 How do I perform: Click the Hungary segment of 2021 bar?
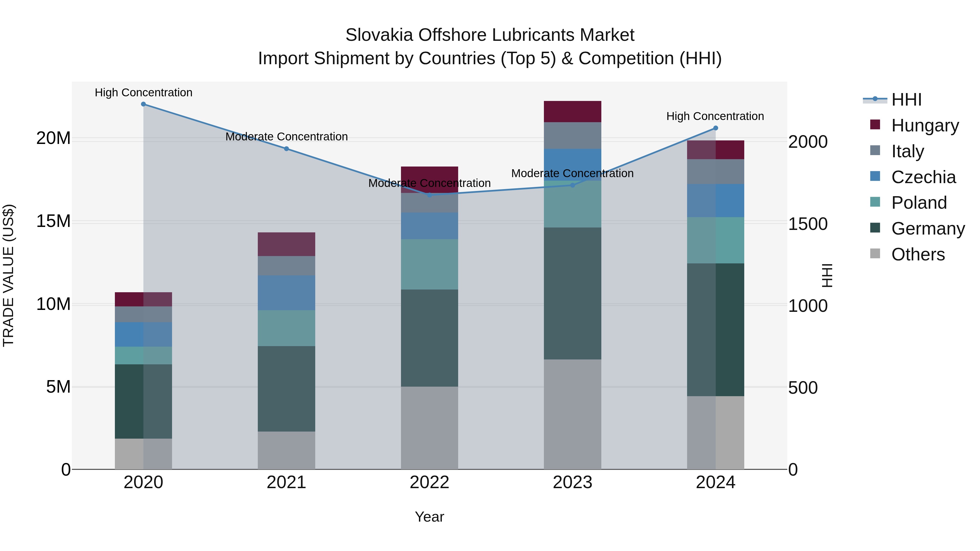[x=286, y=245]
